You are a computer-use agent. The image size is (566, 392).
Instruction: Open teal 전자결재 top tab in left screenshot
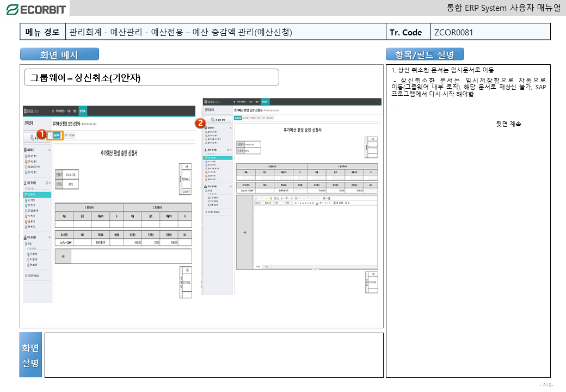82,111
